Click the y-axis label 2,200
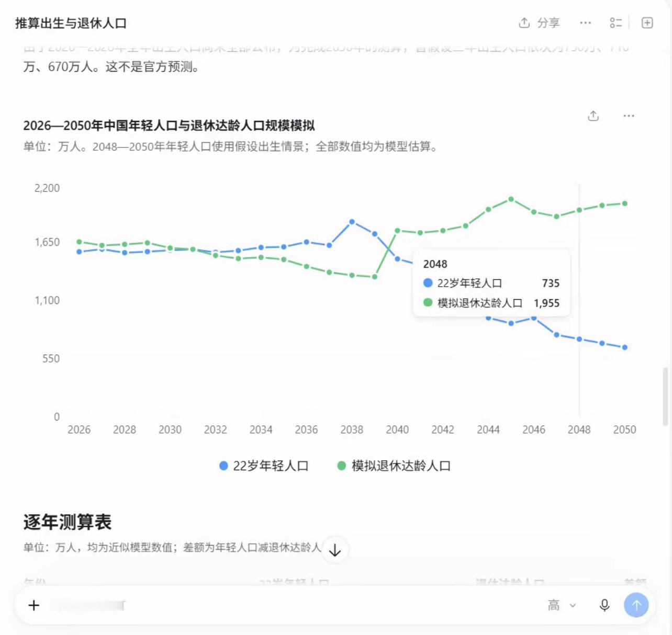The height and width of the screenshot is (635, 672). [x=47, y=188]
